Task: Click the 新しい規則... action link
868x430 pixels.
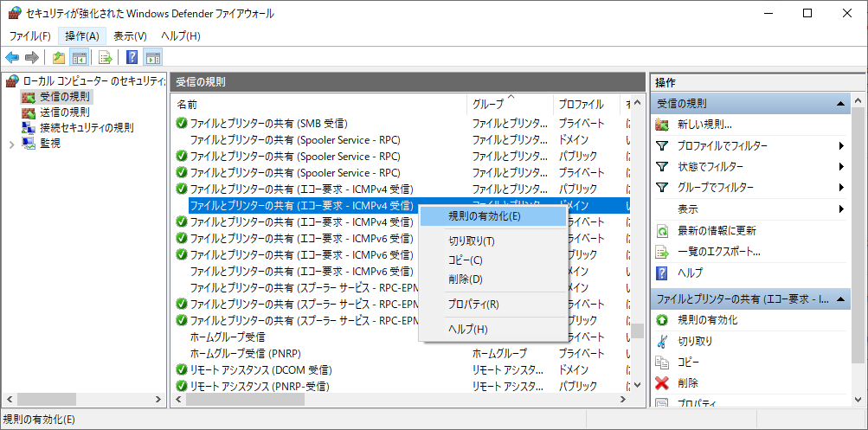Action: point(704,125)
